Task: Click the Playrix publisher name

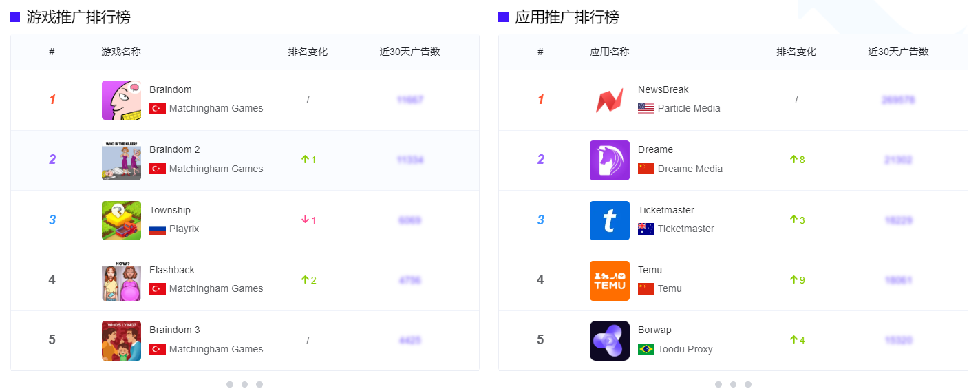Action: [x=184, y=229]
